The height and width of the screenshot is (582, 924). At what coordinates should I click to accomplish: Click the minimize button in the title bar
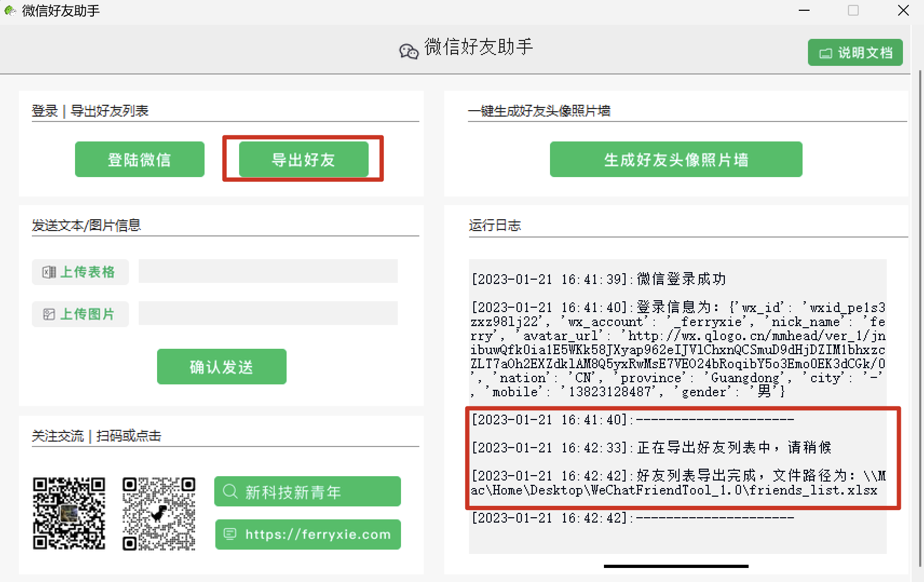coord(804,10)
